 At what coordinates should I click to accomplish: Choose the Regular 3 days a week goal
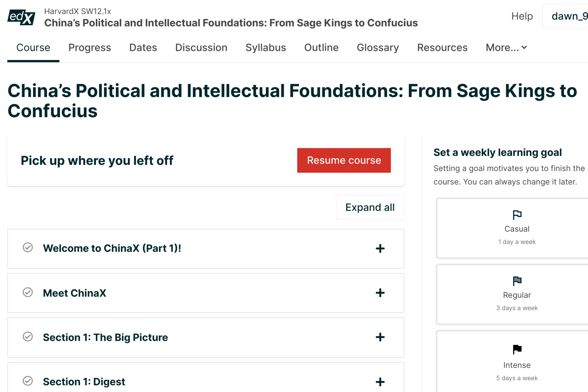point(517,295)
